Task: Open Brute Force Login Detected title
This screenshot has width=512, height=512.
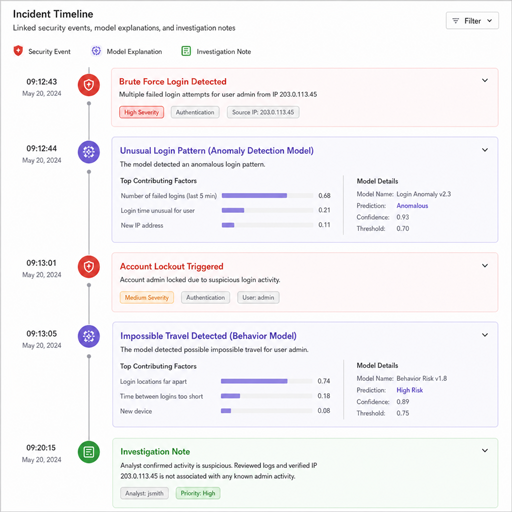Action: 173,82
